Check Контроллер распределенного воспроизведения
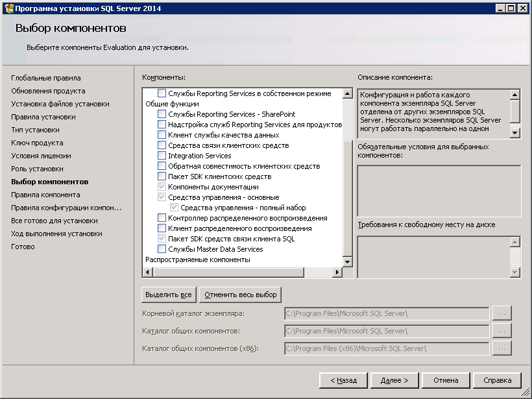Image resolution: width=532 pixels, height=399 pixels. pos(162,218)
